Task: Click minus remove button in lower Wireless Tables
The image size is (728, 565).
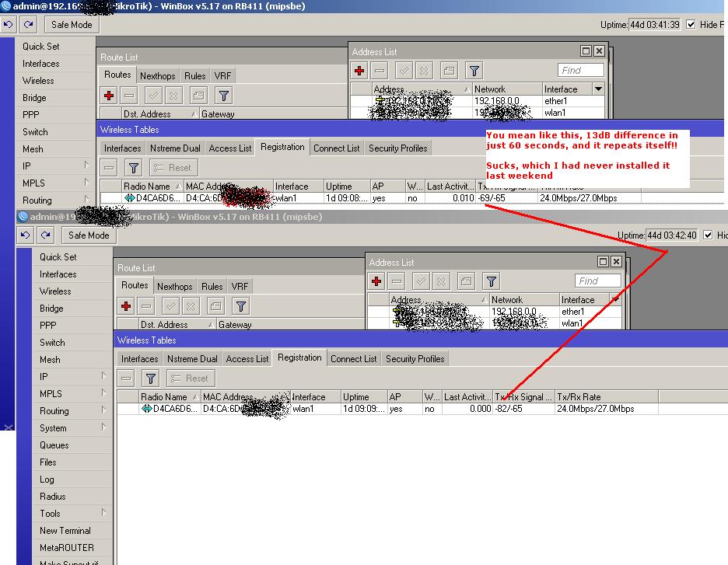Action: pos(126,378)
